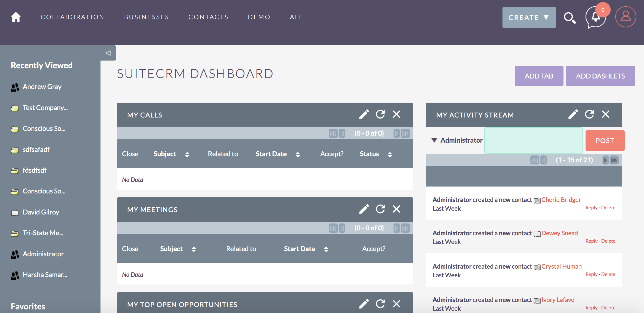Click the next page arrow in Activity Stream

click(604, 159)
